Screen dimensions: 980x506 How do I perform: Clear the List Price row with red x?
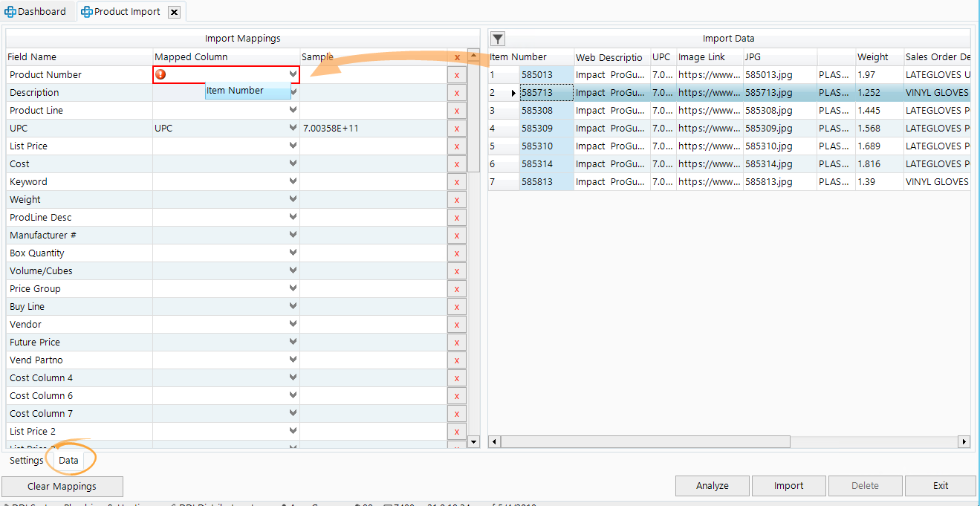[456, 146]
